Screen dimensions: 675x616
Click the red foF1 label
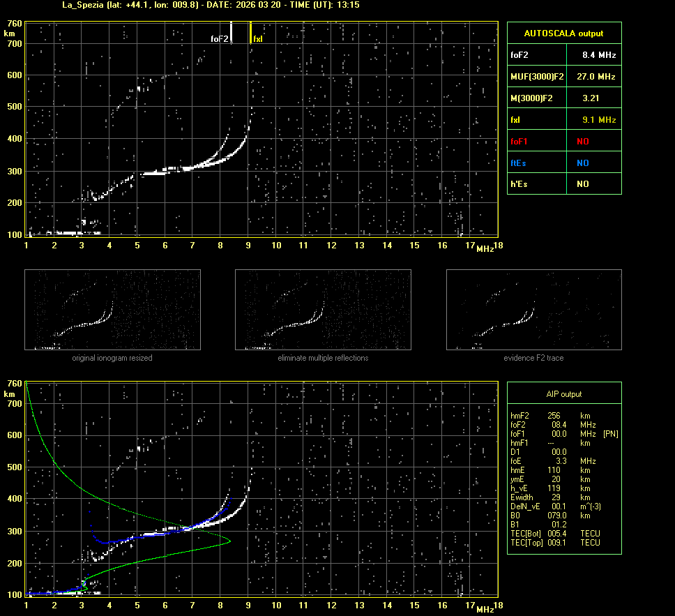[520, 141]
